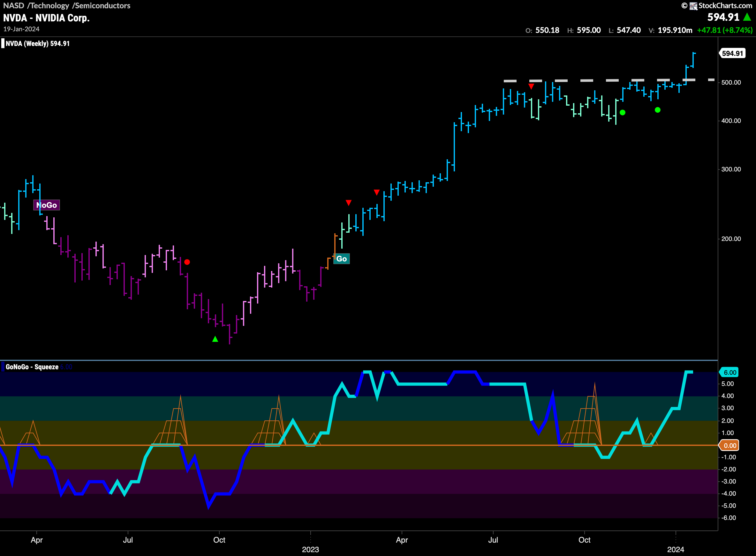
Task: Click the 594.91 price tag on axis
Action: coord(732,53)
